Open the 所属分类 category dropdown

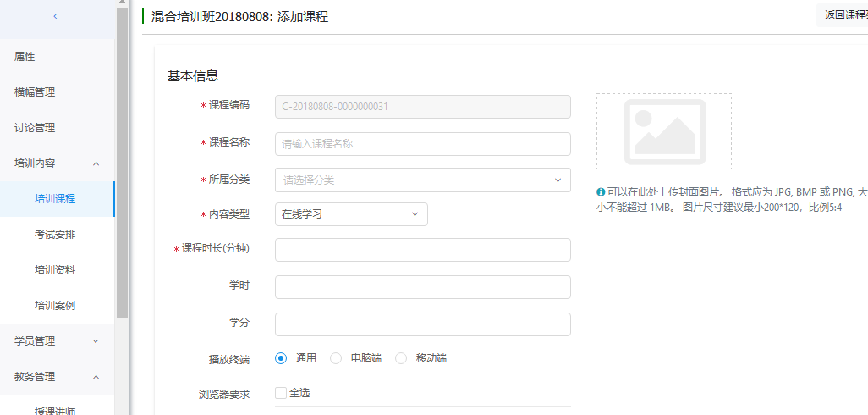(x=422, y=180)
